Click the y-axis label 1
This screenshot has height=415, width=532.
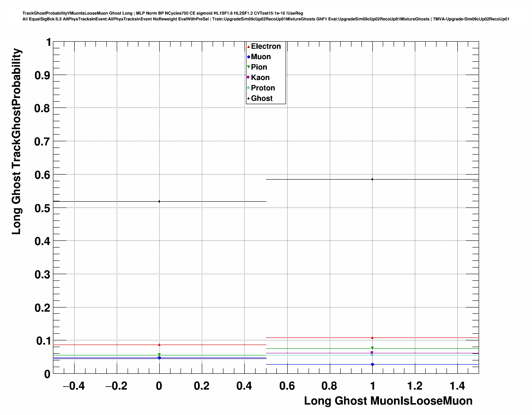point(48,42)
